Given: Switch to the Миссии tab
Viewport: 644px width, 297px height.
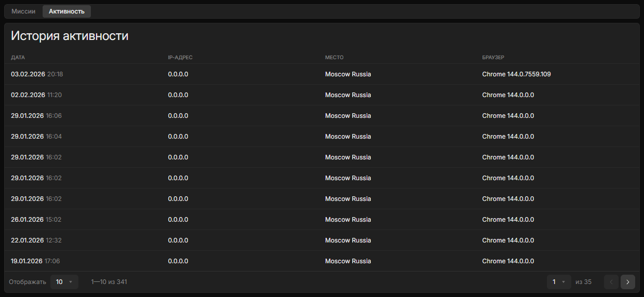Looking at the screenshot, I should 23,11.
